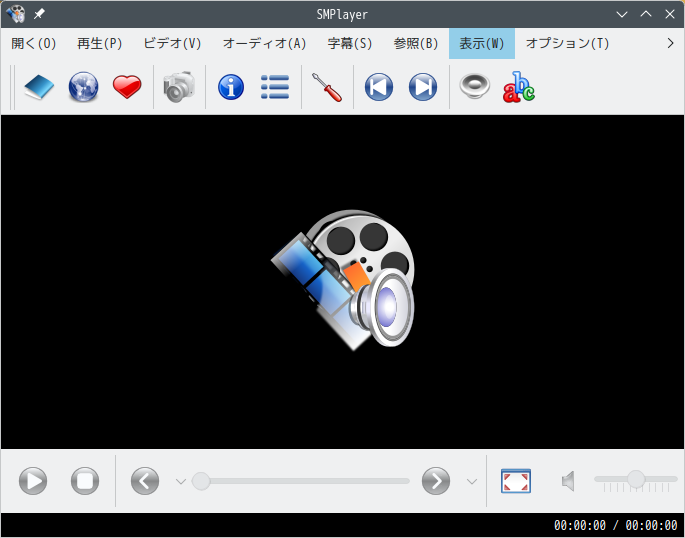Open Favorites with the red heart icon

[127, 87]
